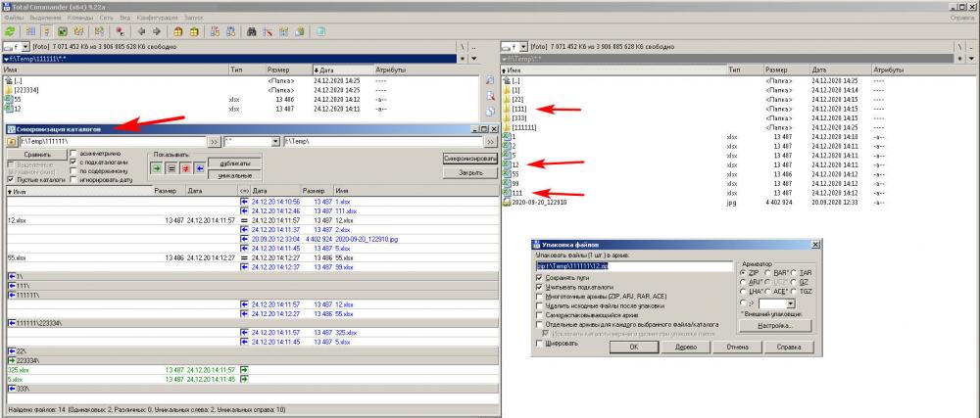Open the Команды menu

tap(80, 18)
